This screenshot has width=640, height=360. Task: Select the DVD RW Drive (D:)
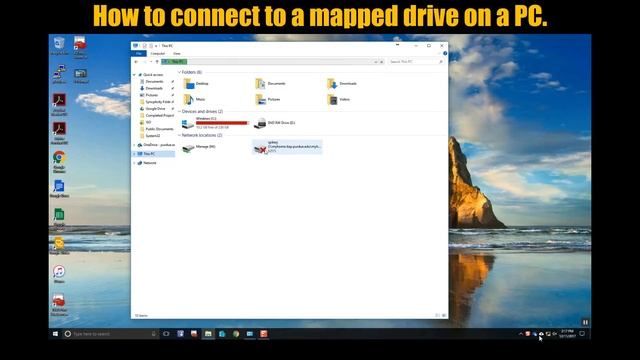(x=274, y=123)
